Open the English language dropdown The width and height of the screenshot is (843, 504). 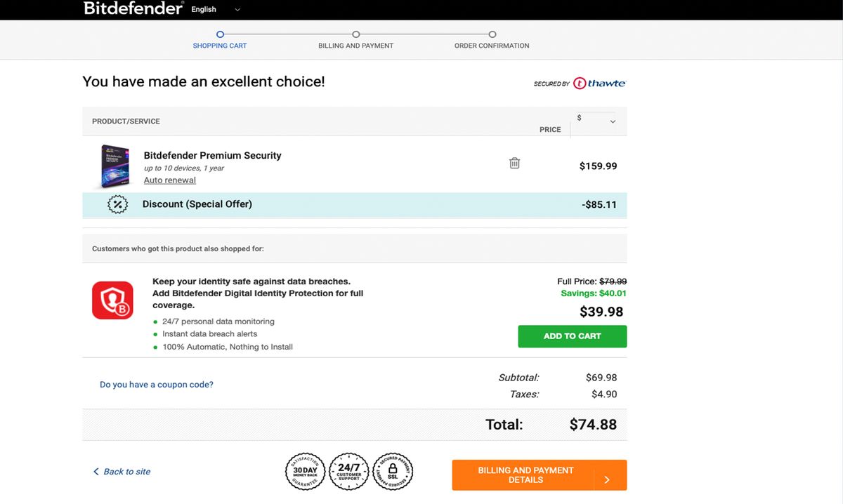[x=214, y=9]
